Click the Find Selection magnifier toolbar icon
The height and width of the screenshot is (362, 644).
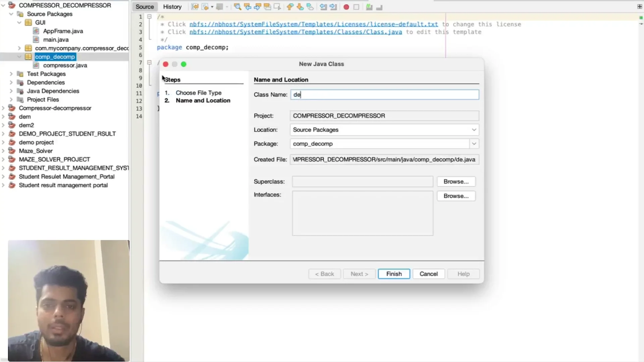click(x=237, y=7)
